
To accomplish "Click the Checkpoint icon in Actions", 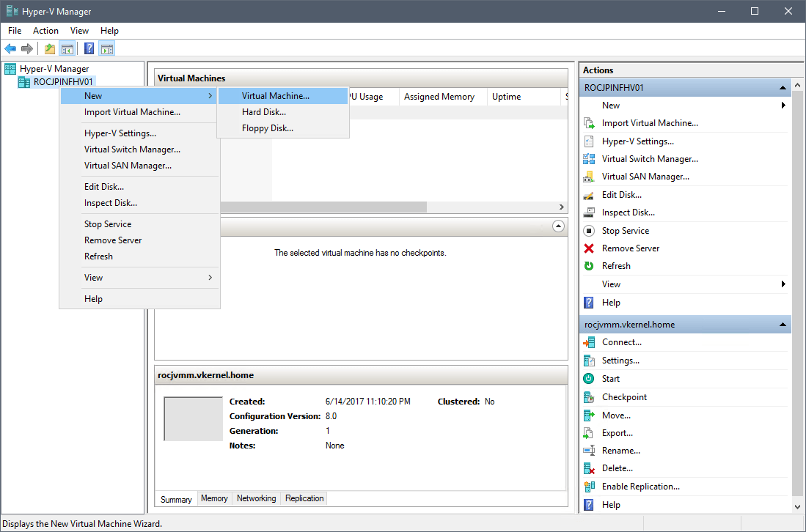I will [589, 397].
